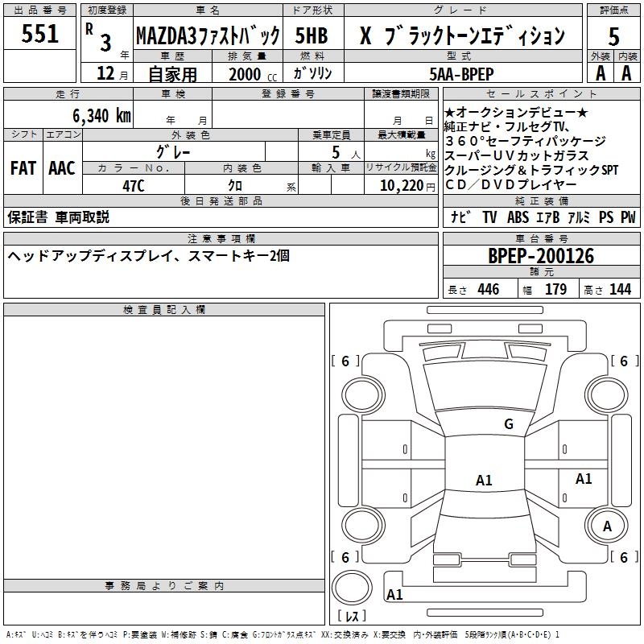The height and width of the screenshot is (644, 644).
Task: Click width value 179
Action: 555,289
